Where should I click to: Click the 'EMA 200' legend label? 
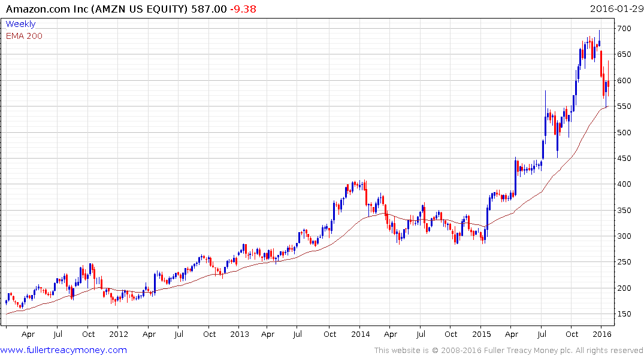click(x=24, y=36)
